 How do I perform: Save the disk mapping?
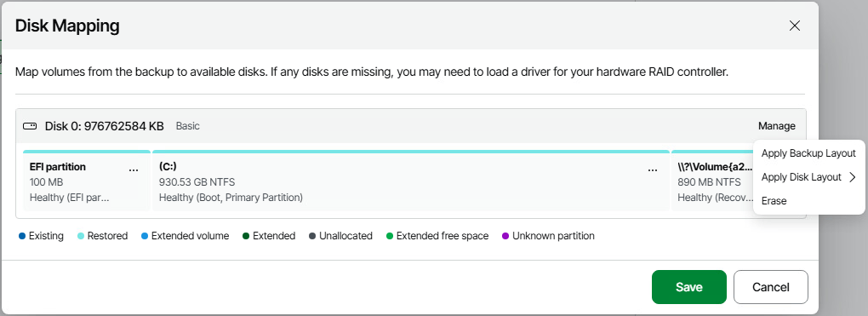coord(688,287)
